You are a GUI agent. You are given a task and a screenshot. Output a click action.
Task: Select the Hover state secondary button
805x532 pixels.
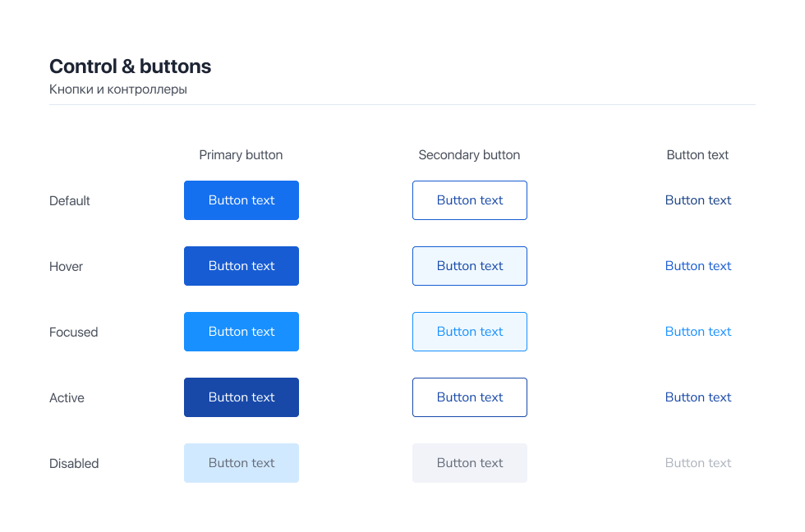tap(470, 266)
